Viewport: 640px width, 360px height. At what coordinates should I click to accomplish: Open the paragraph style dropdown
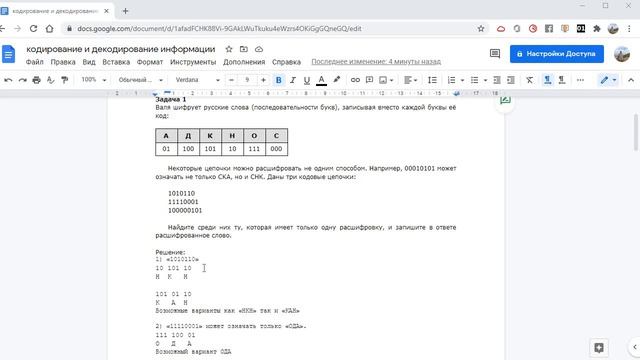140,80
